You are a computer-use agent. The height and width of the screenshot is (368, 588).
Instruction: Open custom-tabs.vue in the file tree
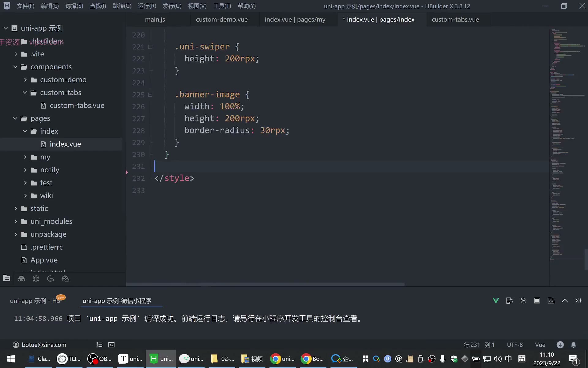point(77,105)
